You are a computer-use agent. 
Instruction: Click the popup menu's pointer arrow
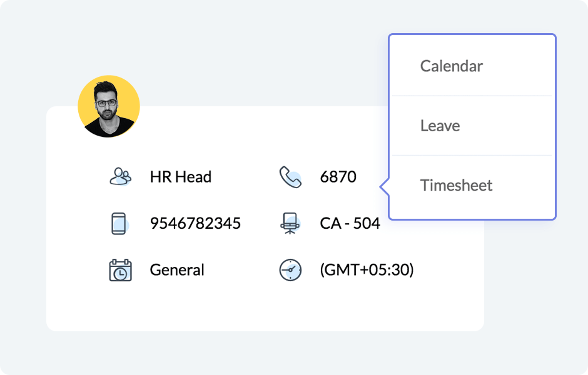click(x=383, y=187)
